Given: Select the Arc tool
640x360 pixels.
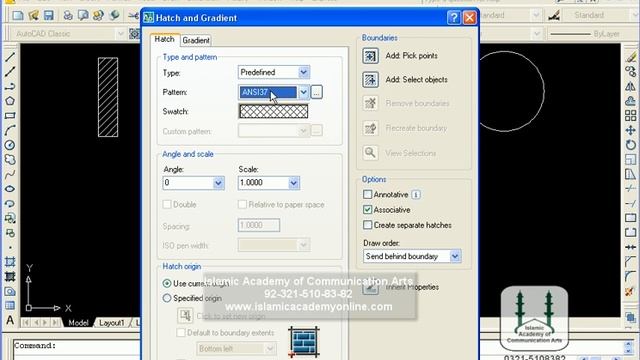Looking at the screenshot, I should click(x=10, y=130).
